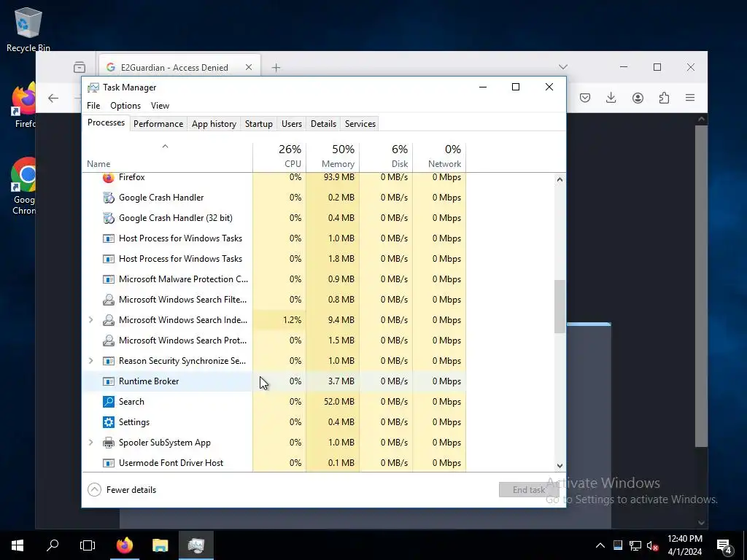The width and height of the screenshot is (747, 560).
Task: Click the Spooler SubSystem App printer icon
Action: (109, 443)
